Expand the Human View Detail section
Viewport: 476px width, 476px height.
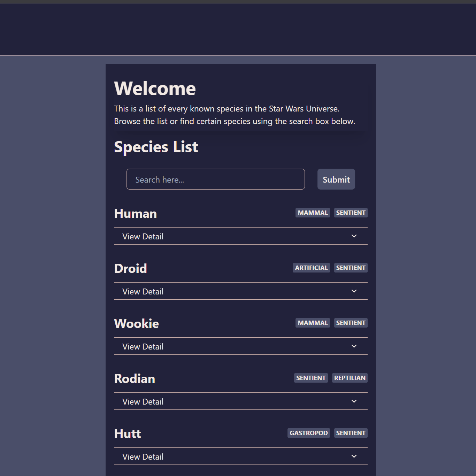coord(240,236)
